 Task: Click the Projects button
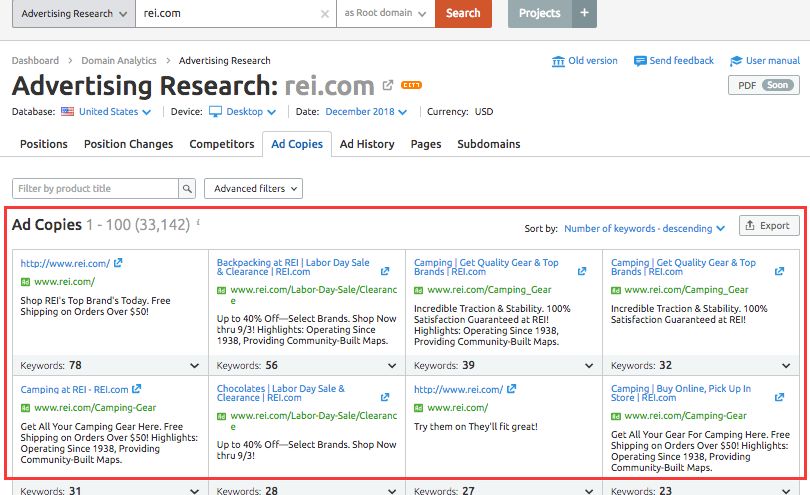tap(540, 13)
